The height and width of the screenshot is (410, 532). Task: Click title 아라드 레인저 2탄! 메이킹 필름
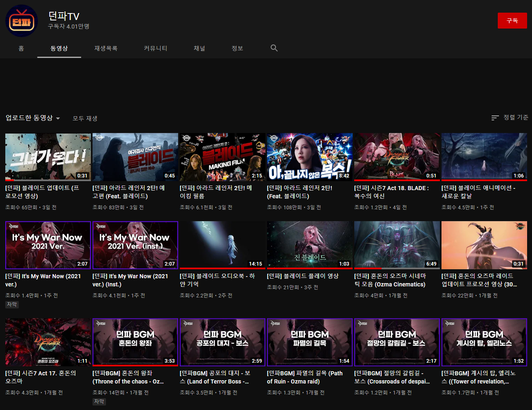[216, 192]
